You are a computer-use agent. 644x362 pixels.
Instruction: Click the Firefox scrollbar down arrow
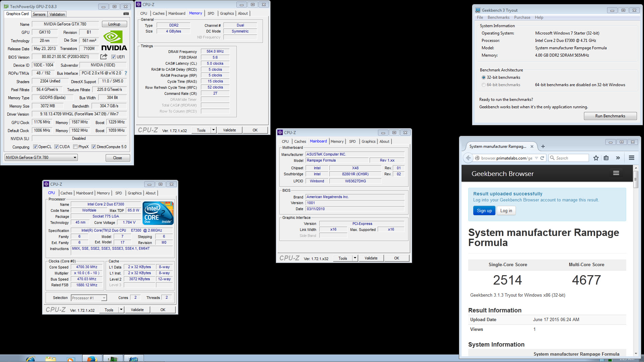tap(636, 353)
